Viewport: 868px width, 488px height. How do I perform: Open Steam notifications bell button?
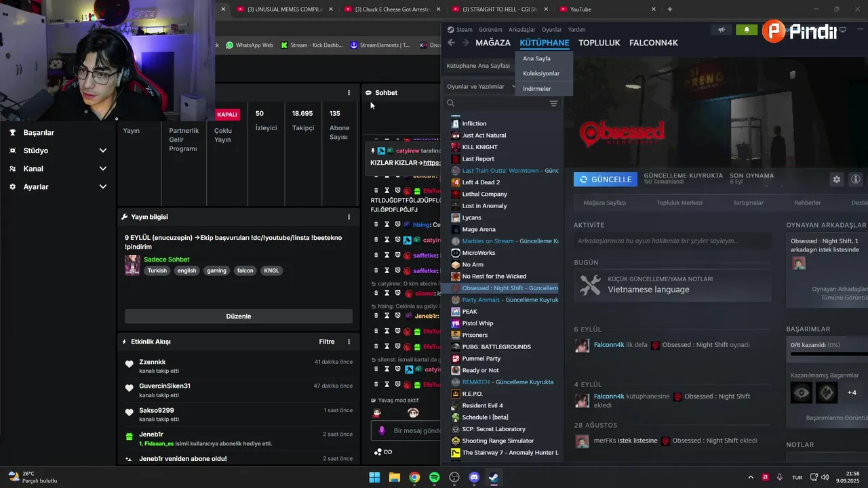click(747, 30)
